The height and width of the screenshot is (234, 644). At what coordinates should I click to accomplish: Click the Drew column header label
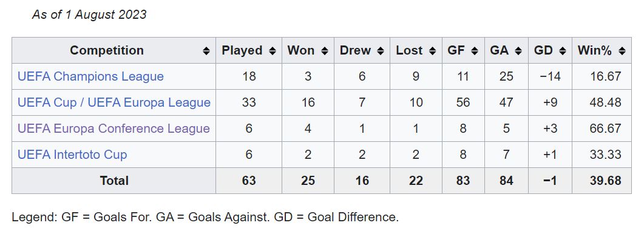tap(355, 50)
